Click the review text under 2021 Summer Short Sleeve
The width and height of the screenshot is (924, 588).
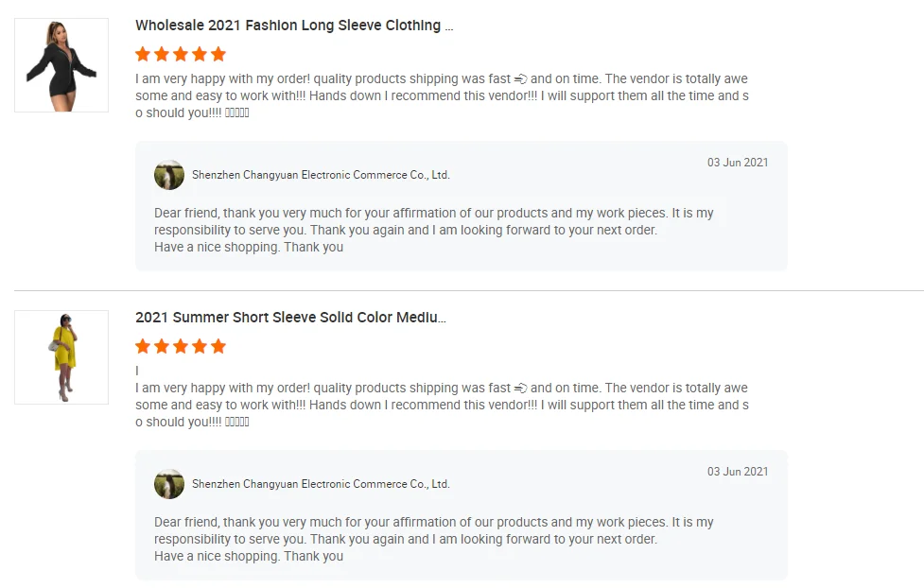442,406
